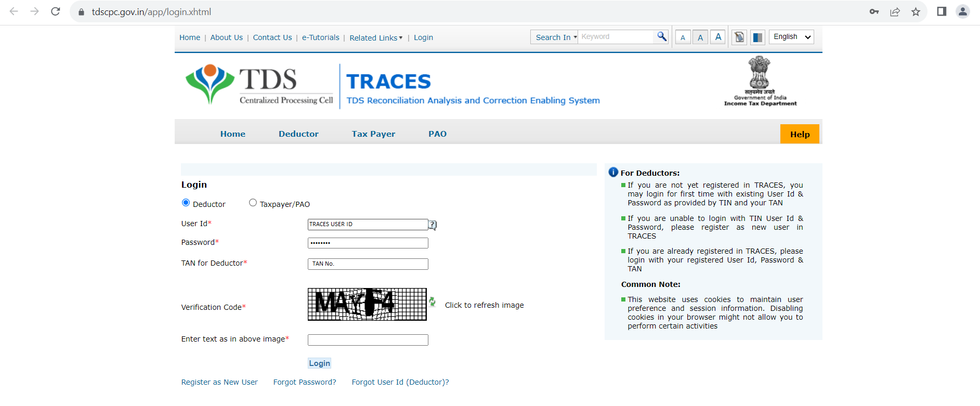
Task: Open the browser side panel icon
Action: click(942, 11)
